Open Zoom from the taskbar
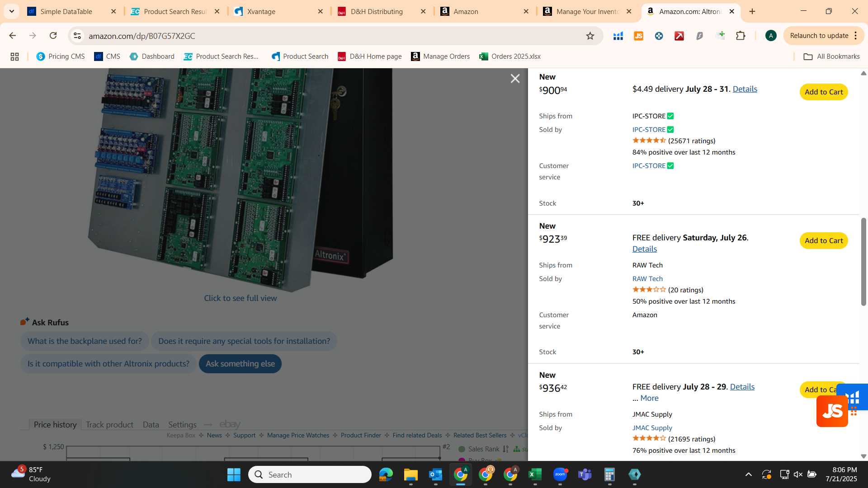Viewport: 868px width, 488px height. click(x=560, y=474)
